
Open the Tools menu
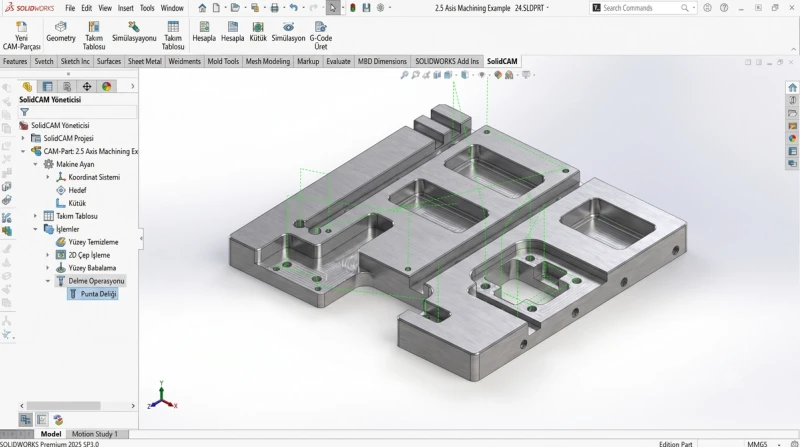tap(147, 8)
